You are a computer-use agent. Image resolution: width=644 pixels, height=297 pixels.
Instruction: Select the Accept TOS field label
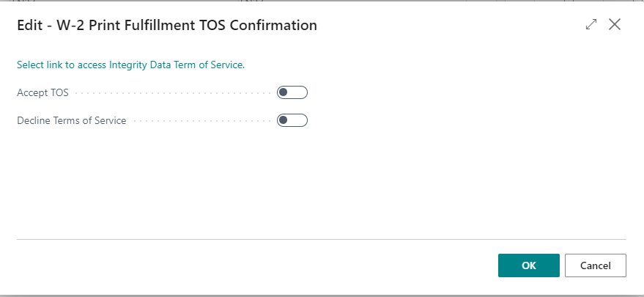42,93
